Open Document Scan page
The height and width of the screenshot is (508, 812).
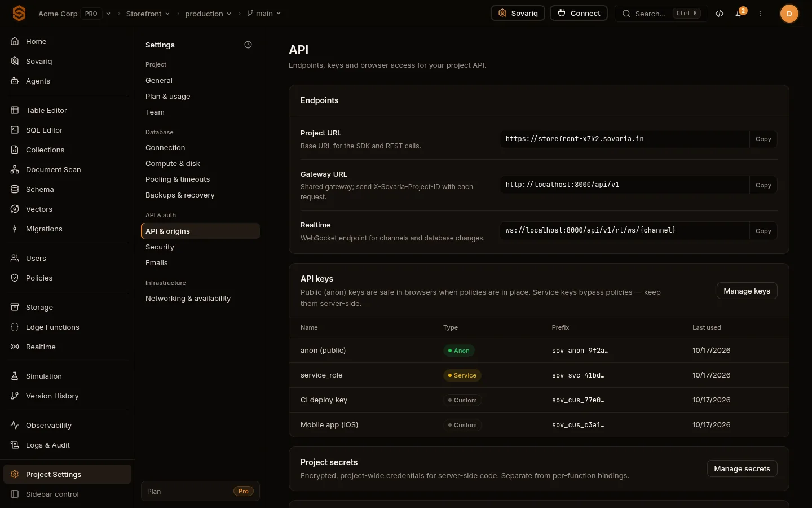click(68, 169)
